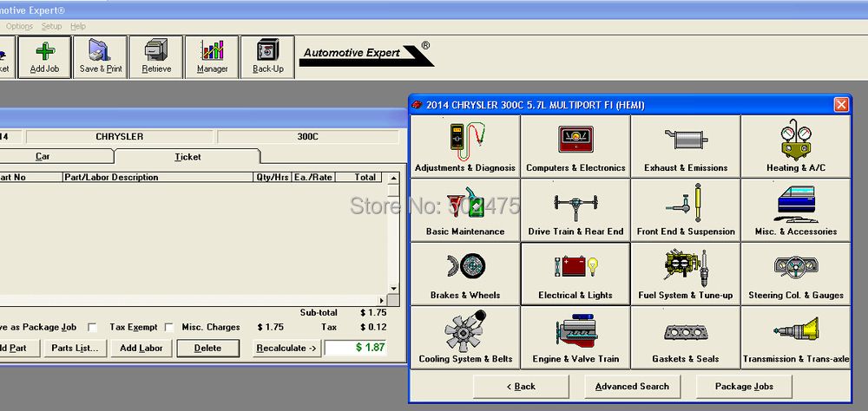The width and height of the screenshot is (868, 411).
Task: Click the Parts List button
Action: (75, 348)
